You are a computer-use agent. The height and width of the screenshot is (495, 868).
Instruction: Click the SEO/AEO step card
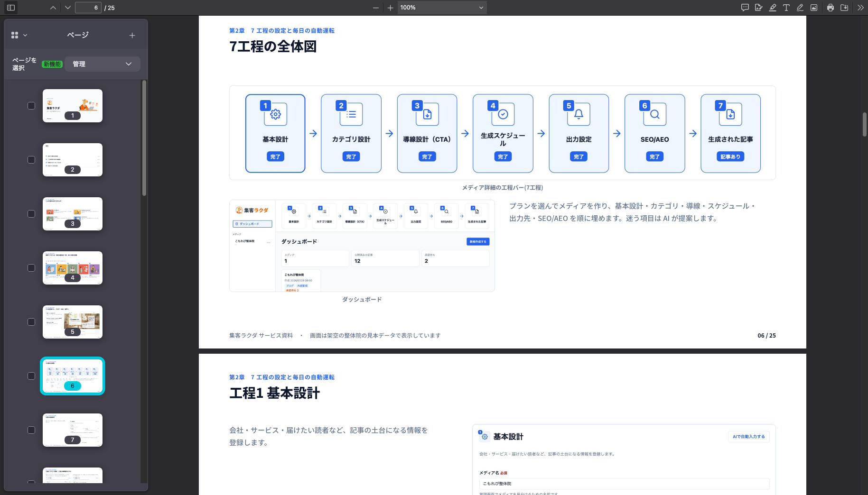pyautogui.click(x=654, y=133)
